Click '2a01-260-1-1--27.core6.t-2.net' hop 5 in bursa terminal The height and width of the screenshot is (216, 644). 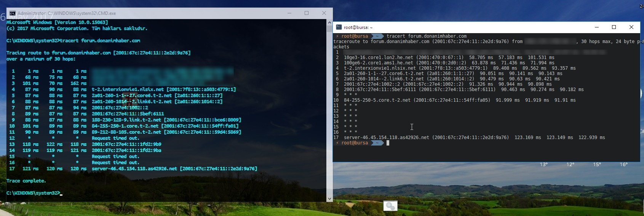[384, 74]
